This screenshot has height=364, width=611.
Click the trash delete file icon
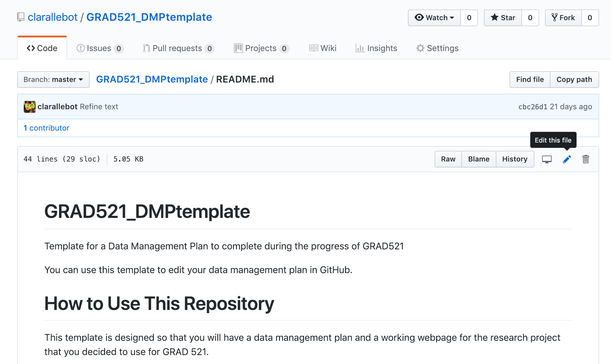pyautogui.click(x=585, y=159)
